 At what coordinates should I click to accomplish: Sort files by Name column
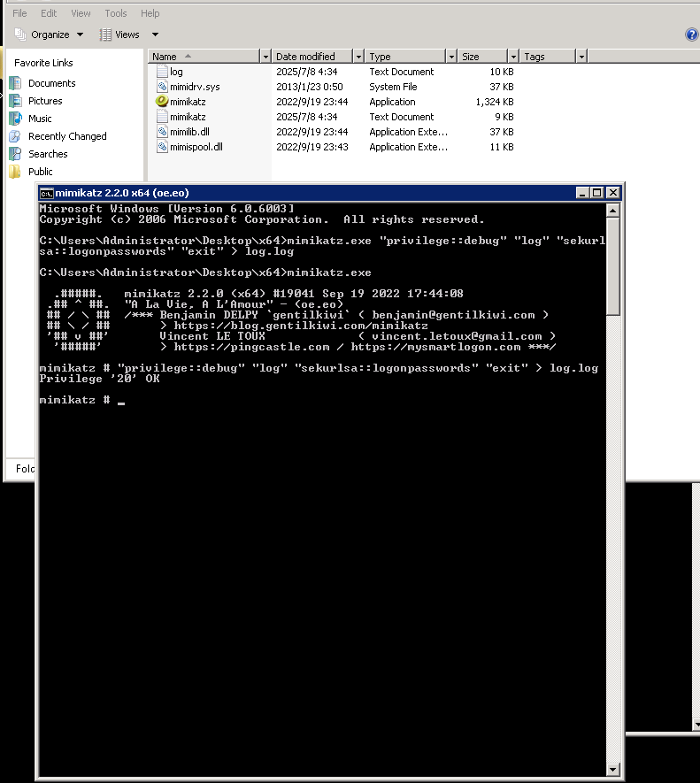tap(204, 57)
